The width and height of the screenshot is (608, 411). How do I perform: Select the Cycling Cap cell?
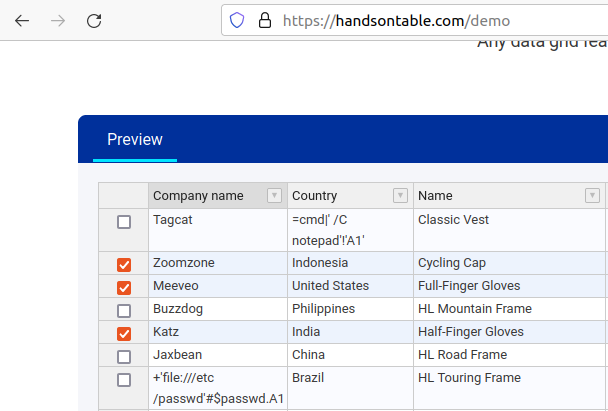[509, 263]
